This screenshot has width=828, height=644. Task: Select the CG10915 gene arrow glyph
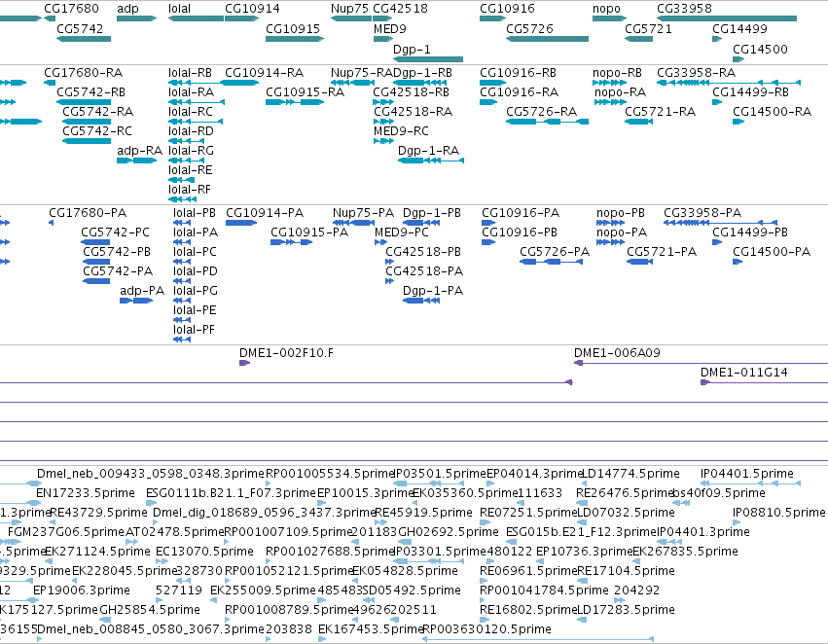295,39
